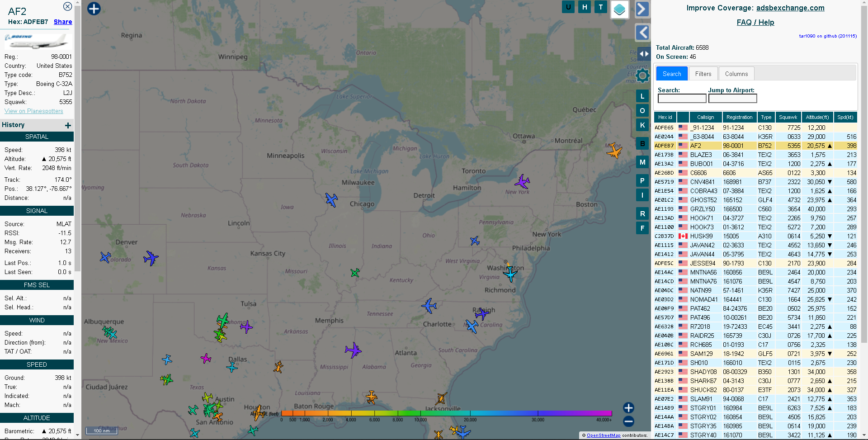Image resolution: width=868 pixels, height=440 pixels.
Task: Select the SHADY08 aircraft row
Action: pos(755,372)
